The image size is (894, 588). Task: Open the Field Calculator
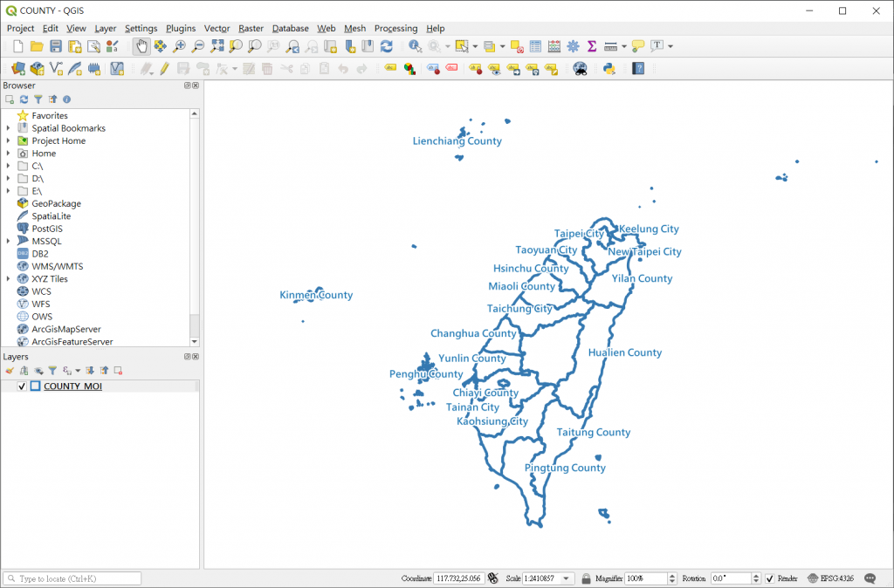(x=554, y=47)
